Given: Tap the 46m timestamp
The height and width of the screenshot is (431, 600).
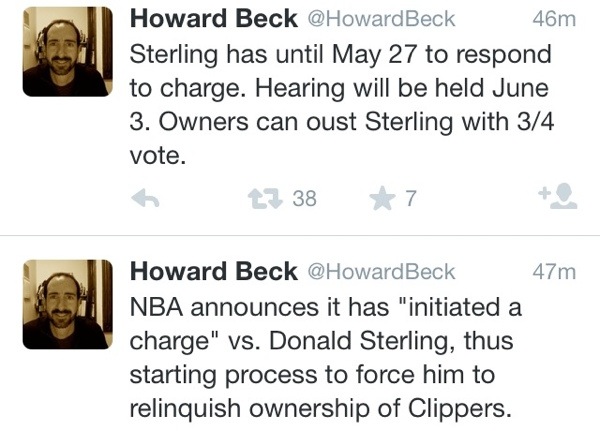Looking at the screenshot, I should pos(554,19).
